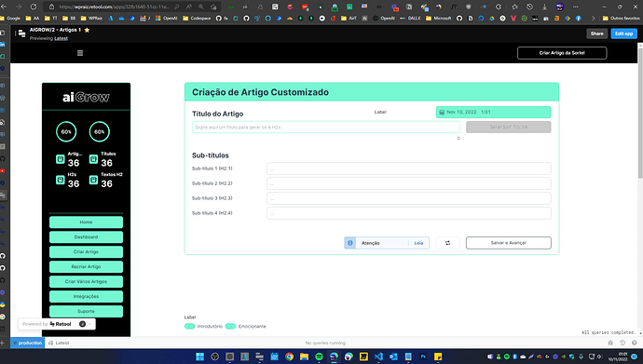Screen dimensions: 643x364
Task: Click the browser profile avatar
Action: (x=560, y=7)
